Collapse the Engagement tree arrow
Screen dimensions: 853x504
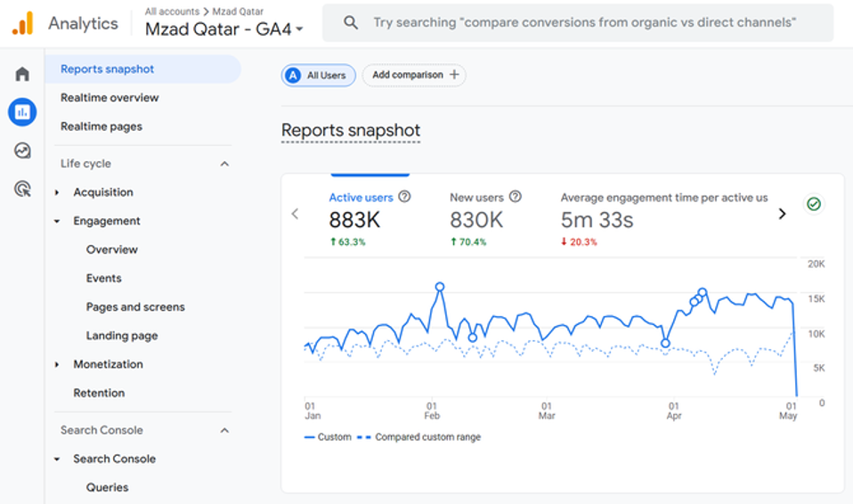pos(57,221)
